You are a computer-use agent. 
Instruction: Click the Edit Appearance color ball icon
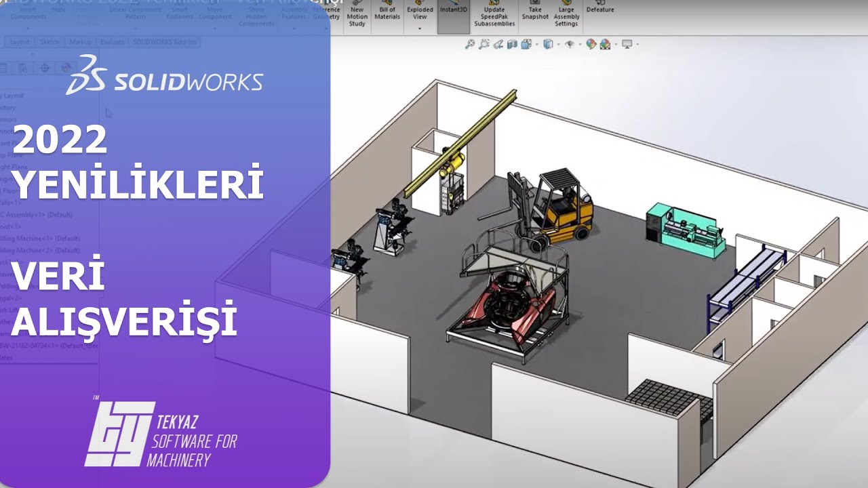point(591,44)
